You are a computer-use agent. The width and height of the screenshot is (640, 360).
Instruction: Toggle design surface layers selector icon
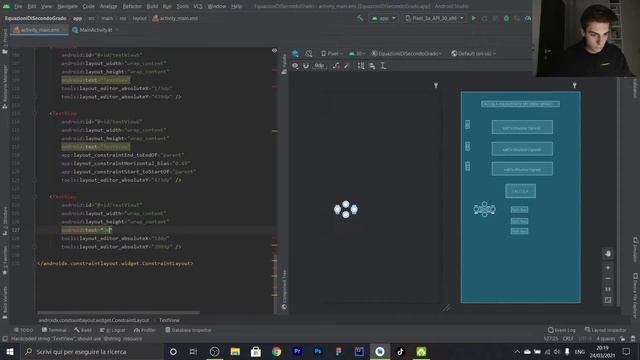pyautogui.click(x=295, y=53)
